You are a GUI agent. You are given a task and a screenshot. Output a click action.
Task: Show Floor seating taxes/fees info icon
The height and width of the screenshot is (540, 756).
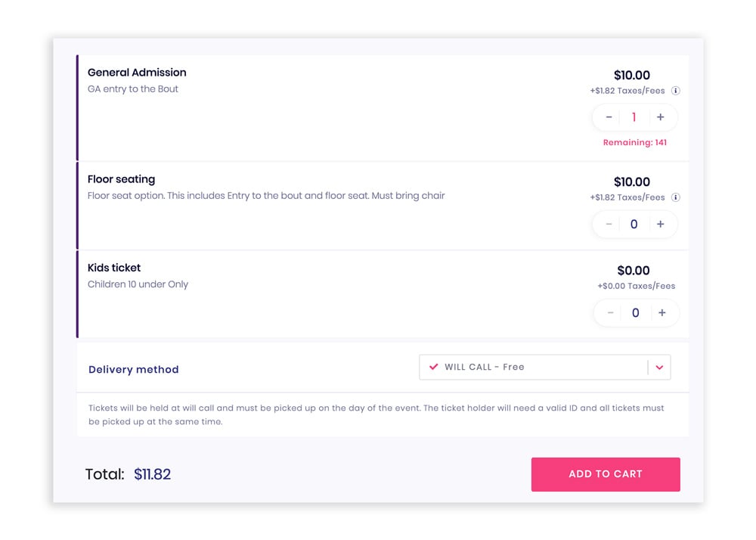[x=676, y=197]
